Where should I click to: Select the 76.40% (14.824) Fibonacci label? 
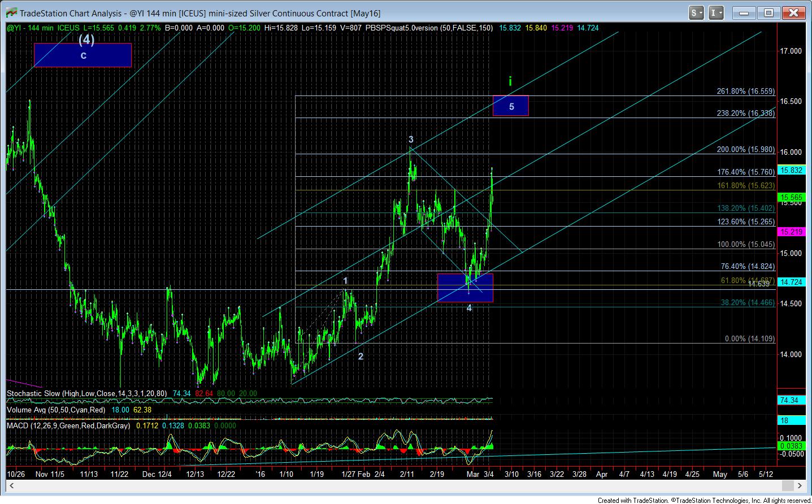[x=748, y=266]
